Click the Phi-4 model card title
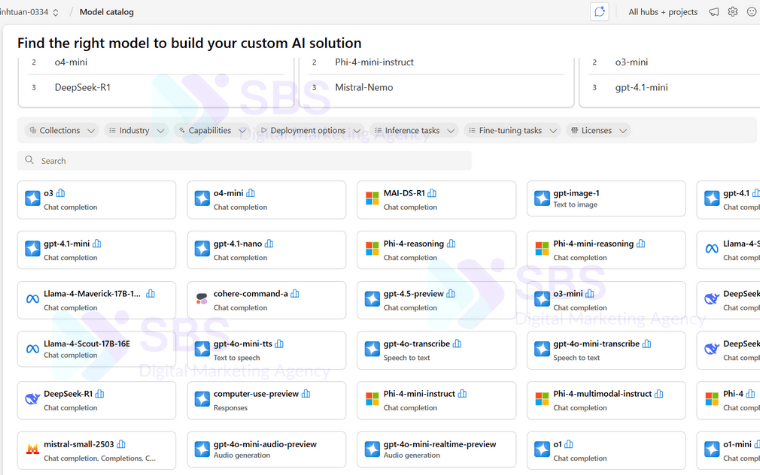760x475 pixels. (733, 394)
